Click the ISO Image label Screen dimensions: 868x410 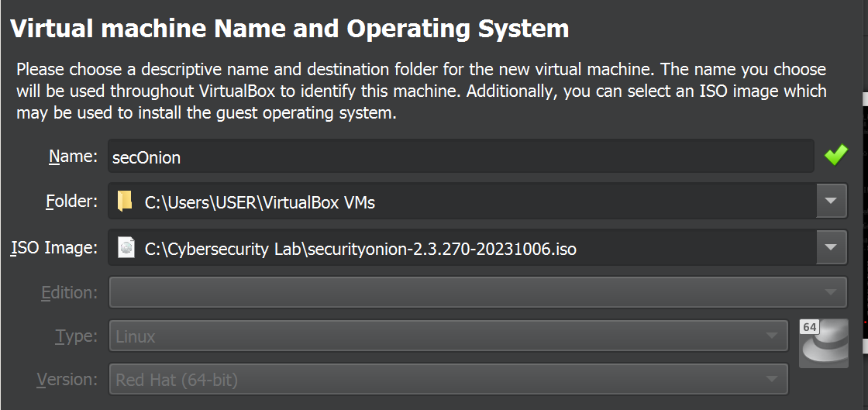point(54,248)
